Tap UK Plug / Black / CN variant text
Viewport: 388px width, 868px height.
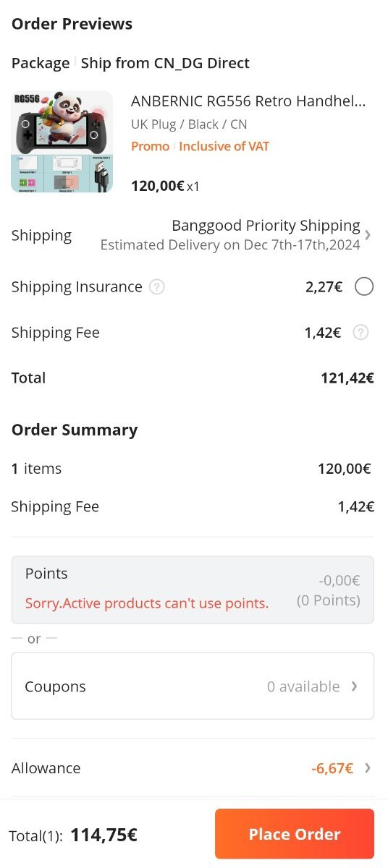click(189, 124)
